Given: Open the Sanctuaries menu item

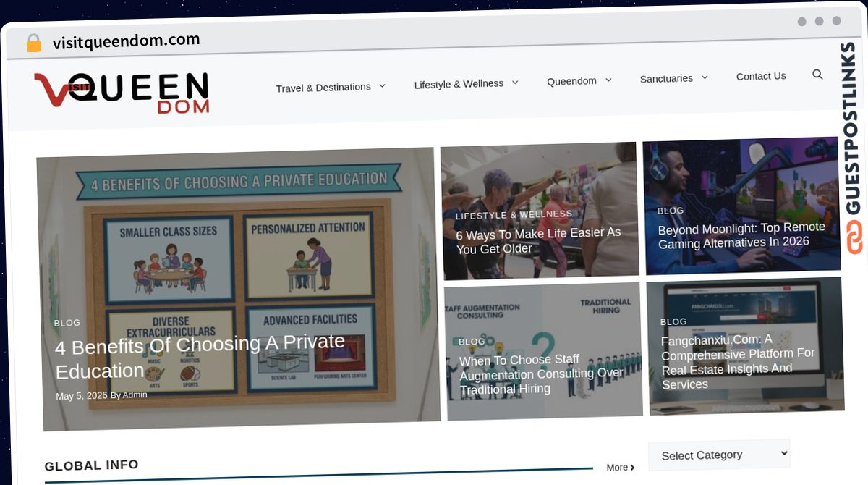Looking at the screenshot, I should [666, 78].
